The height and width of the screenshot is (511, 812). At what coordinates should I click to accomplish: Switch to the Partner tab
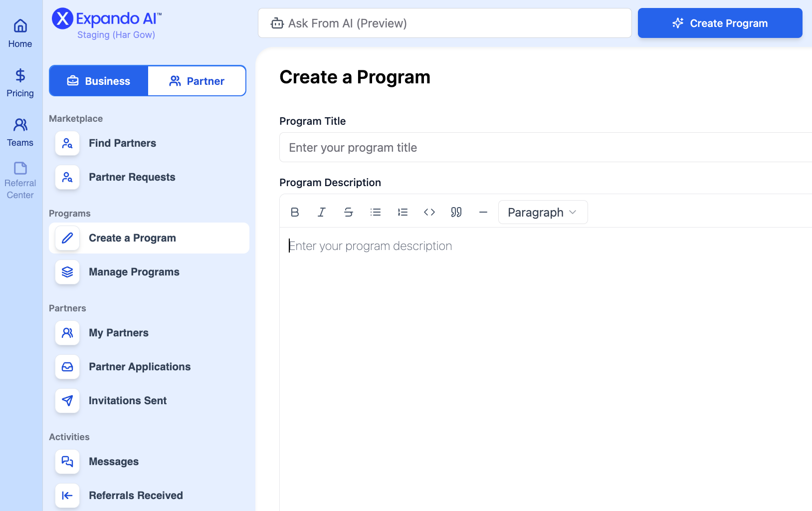[x=197, y=81]
